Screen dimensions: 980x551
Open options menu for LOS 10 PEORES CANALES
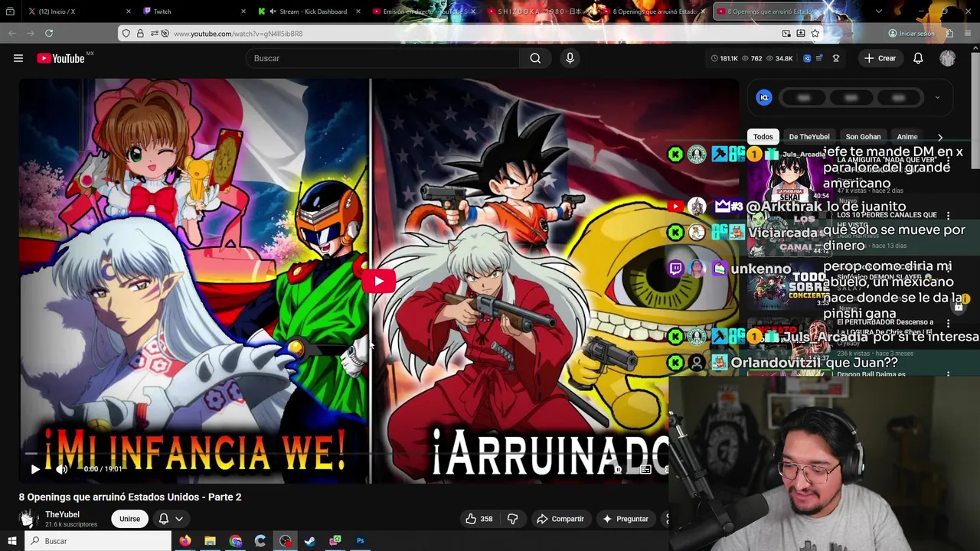[948, 217]
